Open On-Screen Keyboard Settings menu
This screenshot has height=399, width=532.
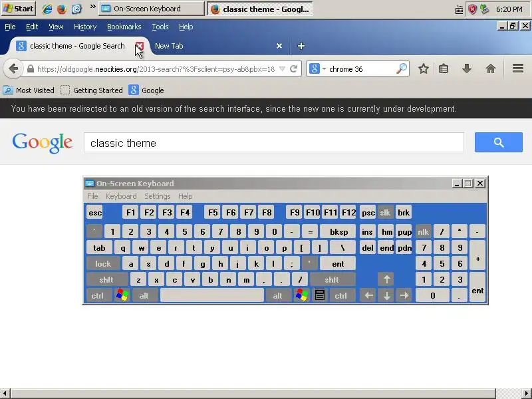point(158,196)
